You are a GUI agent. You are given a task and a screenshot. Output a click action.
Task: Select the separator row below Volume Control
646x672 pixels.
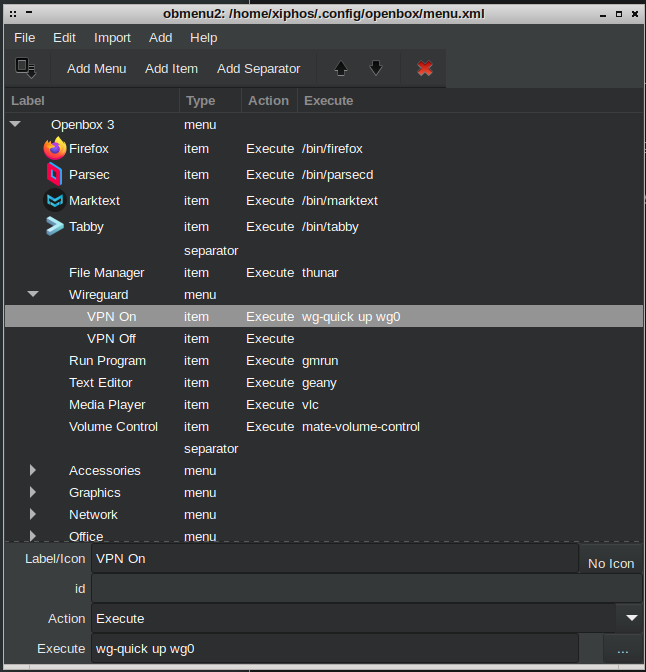click(x=324, y=448)
